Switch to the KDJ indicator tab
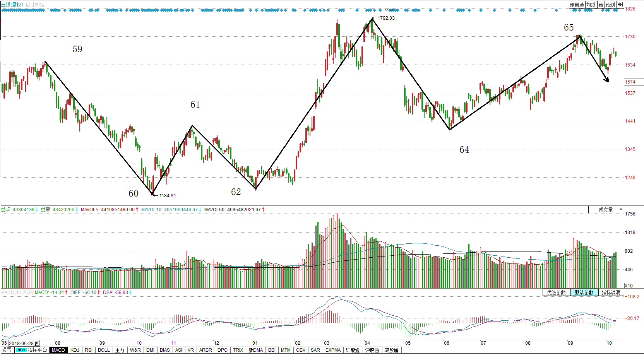The image size is (644, 354). (x=75, y=350)
